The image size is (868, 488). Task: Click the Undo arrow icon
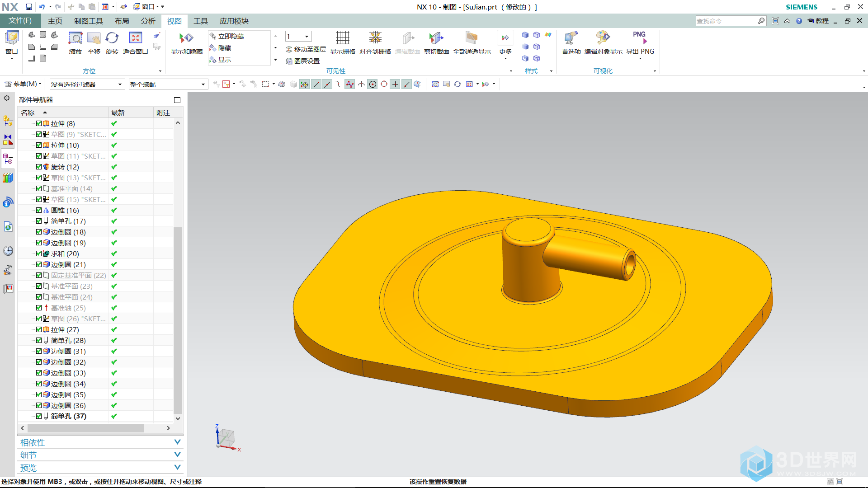click(42, 7)
